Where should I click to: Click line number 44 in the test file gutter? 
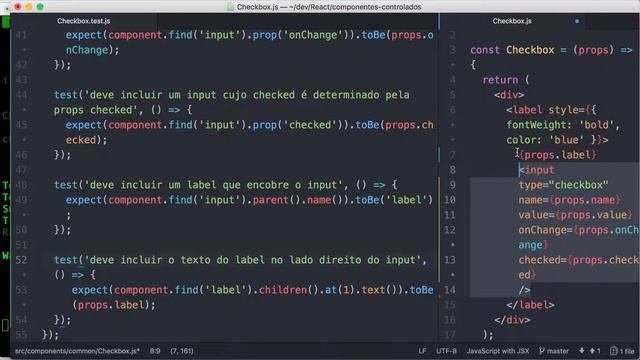pyautogui.click(x=21, y=95)
